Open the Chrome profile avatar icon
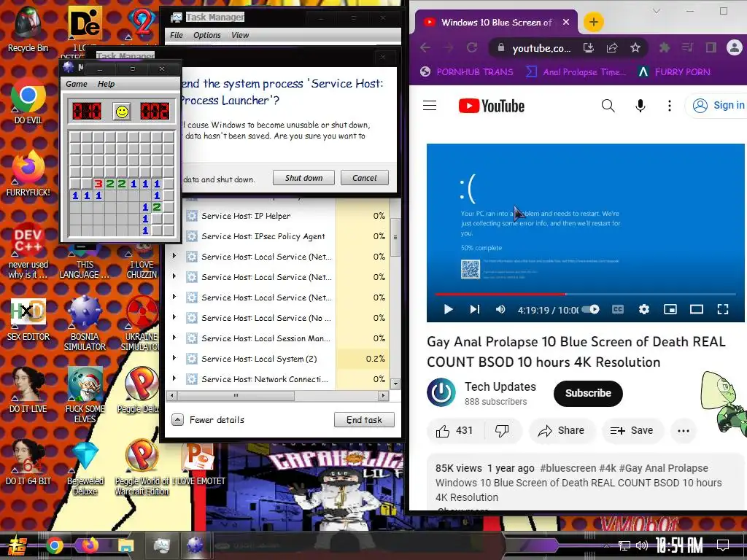The image size is (747, 560). [x=735, y=47]
